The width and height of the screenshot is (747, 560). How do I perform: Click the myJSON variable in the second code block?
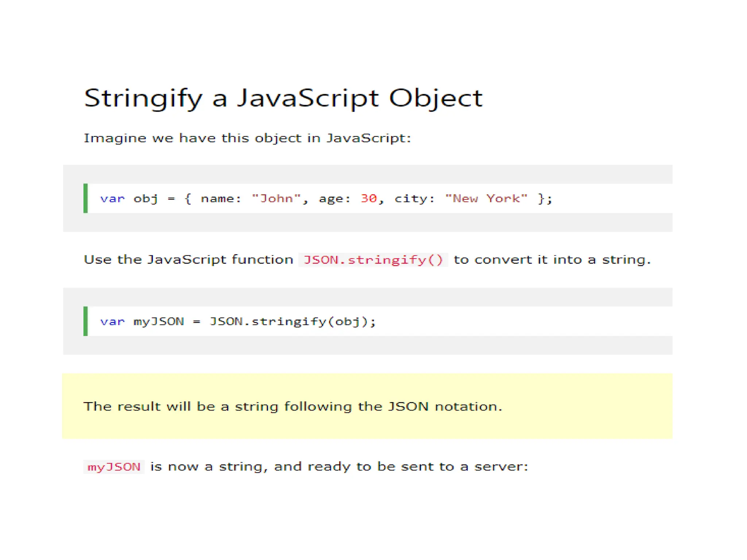click(x=159, y=322)
